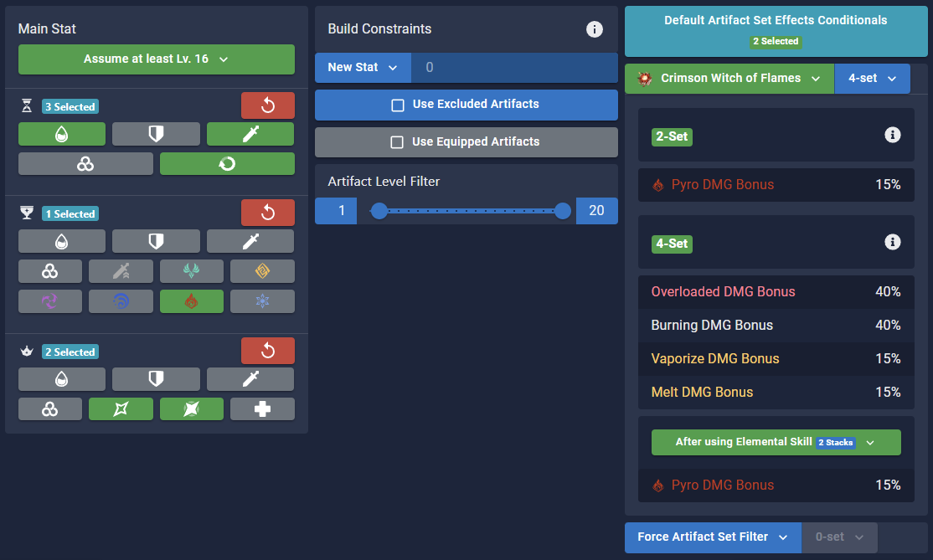The width and height of the screenshot is (933, 560).
Task: Click the info icon beside 4-Set effects
Action: tap(892, 242)
